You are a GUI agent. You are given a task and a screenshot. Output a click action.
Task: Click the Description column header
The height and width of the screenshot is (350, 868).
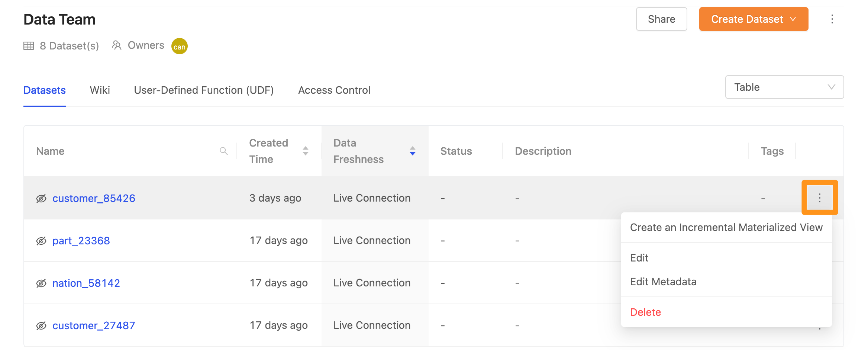pyautogui.click(x=543, y=151)
